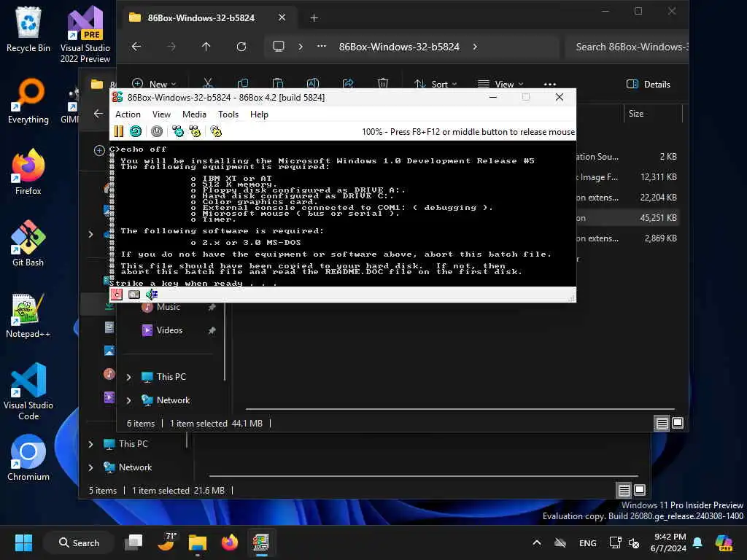
Task: Expand This PC in 5-items Explorer window
Action: pos(90,444)
